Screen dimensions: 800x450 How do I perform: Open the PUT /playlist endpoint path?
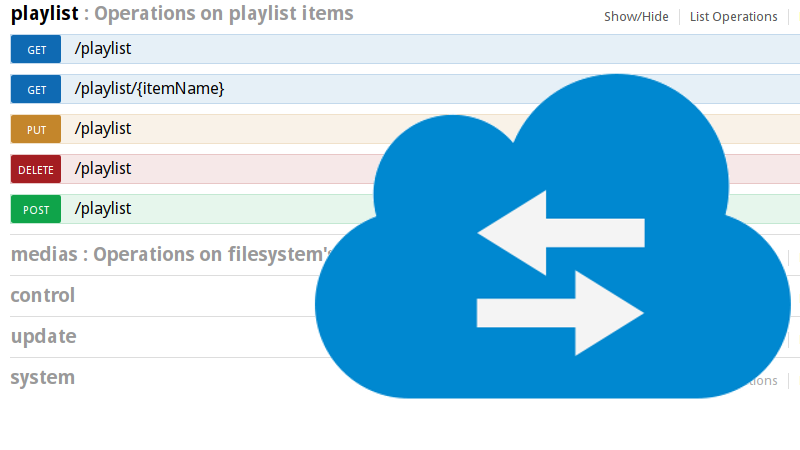tap(103, 129)
